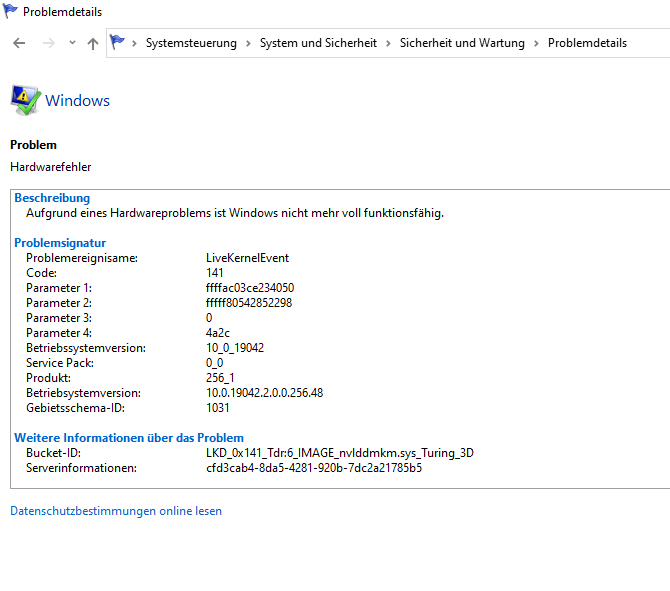Select Problemdetails breadcrumb
This screenshot has width=670, height=591.
pyautogui.click(x=587, y=43)
